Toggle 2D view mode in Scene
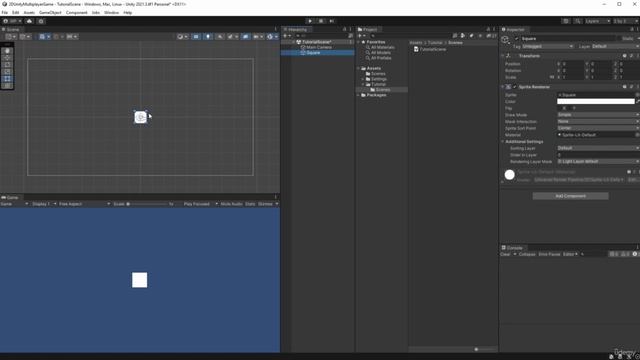 pyautogui.click(x=196, y=36)
